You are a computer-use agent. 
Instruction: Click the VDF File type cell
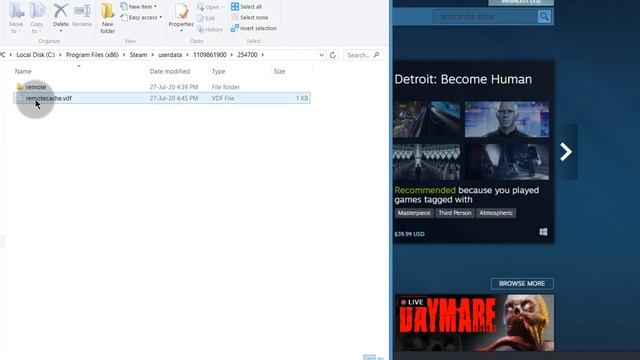pyautogui.click(x=223, y=98)
